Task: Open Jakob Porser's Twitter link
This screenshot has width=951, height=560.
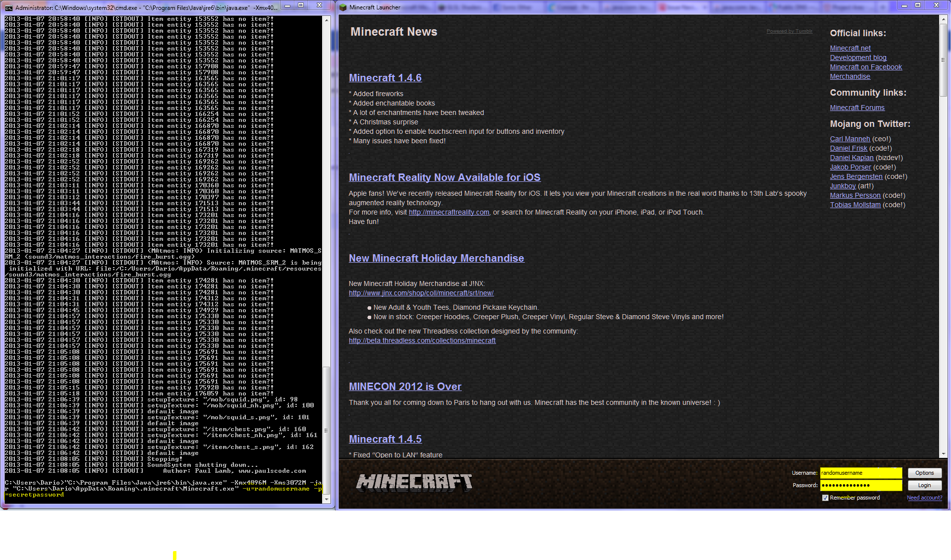Action: point(850,167)
